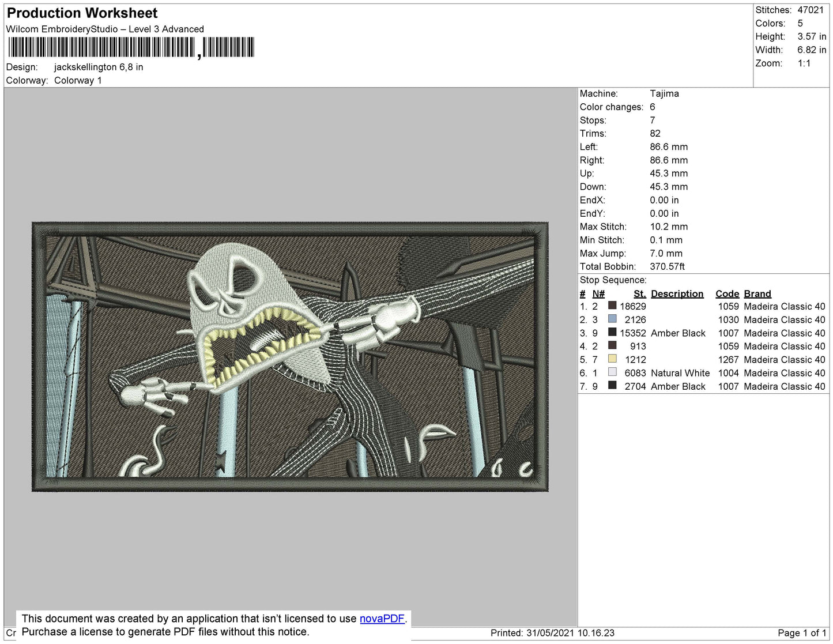The width and height of the screenshot is (833, 644).
Task: Click the Code column header
Action: [727, 293]
